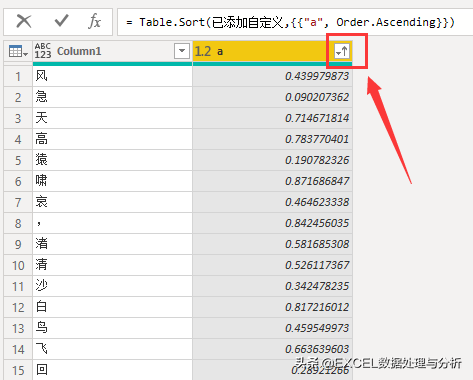Select the column a header
473x380 pixels.
click(x=272, y=51)
